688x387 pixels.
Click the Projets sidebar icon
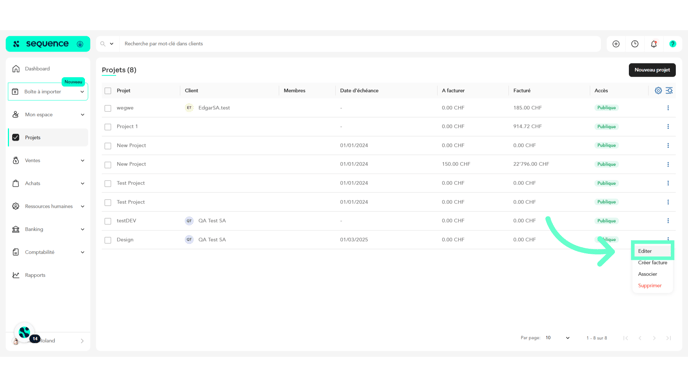point(16,137)
